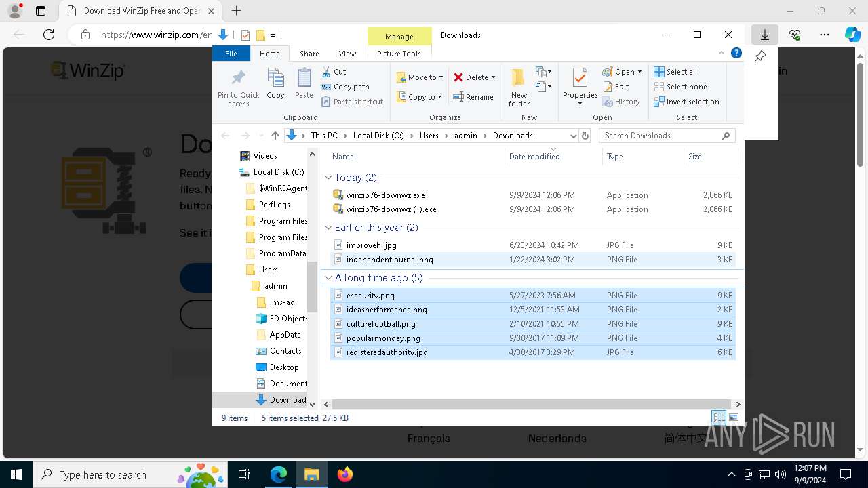Image resolution: width=868 pixels, height=488 pixels.
Task: Collapse the A long time ago (5) group
Action: point(329,278)
